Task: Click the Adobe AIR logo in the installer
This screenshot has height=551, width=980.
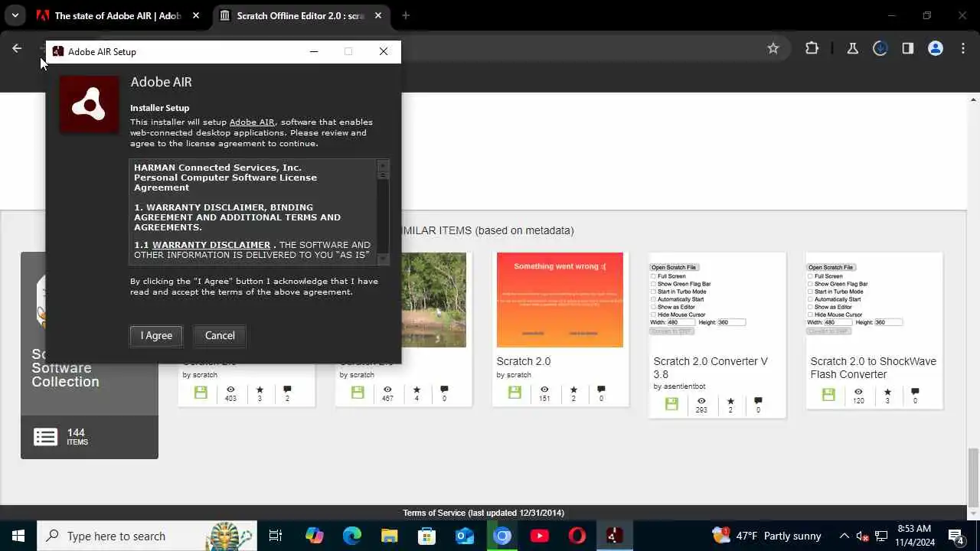Action: [90, 105]
